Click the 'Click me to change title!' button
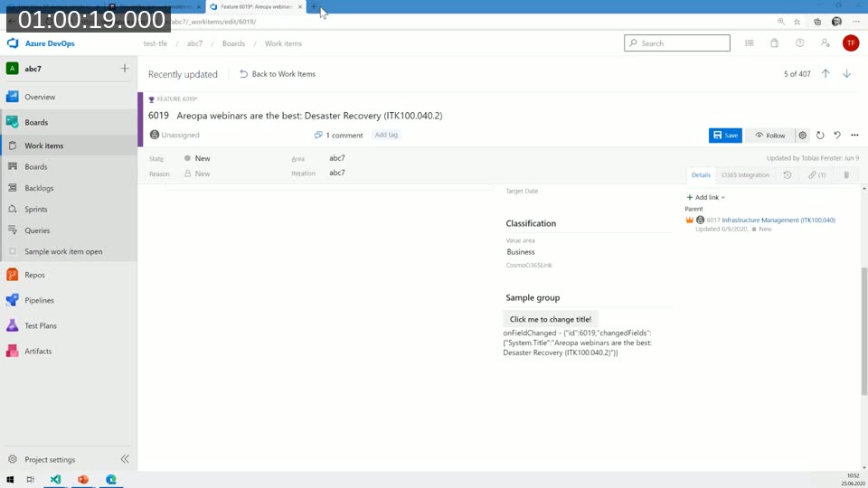This screenshot has height=488, width=868. pyautogui.click(x=551, y=319)
